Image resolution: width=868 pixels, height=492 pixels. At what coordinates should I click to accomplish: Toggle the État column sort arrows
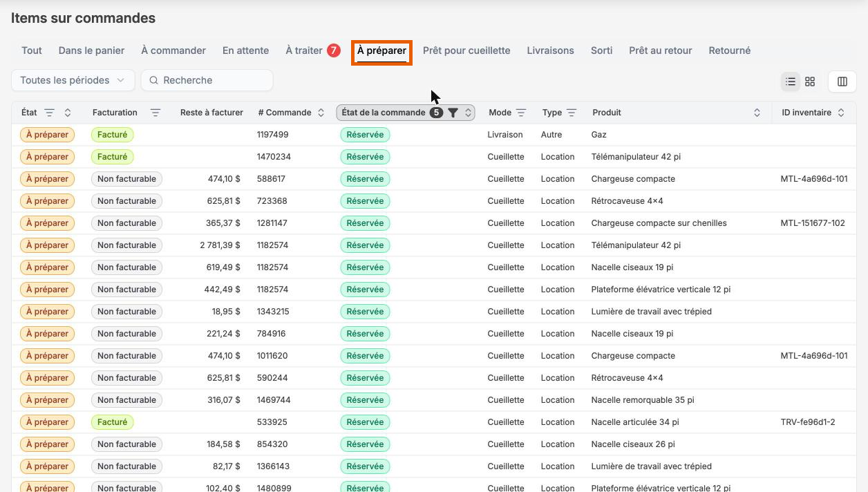tap(68, 113)
